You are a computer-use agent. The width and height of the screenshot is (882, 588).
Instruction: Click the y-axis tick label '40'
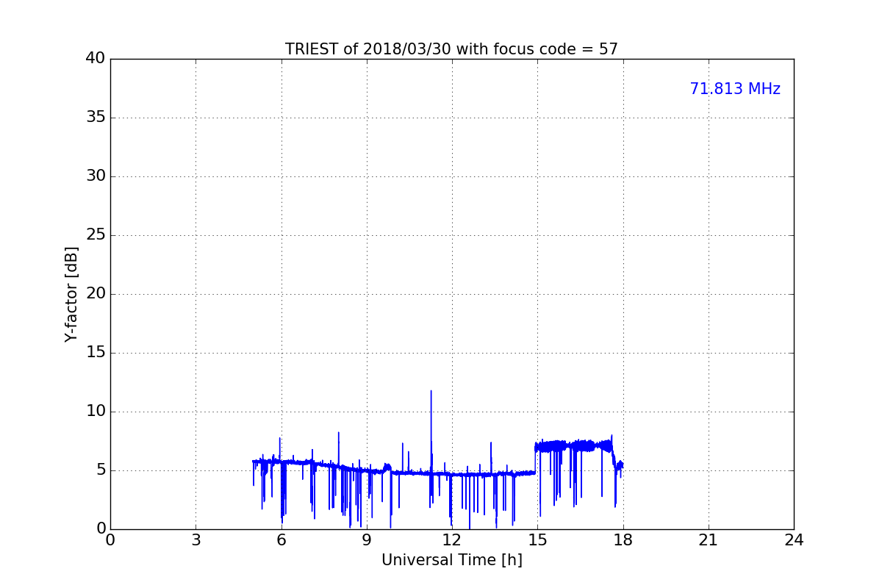95,59
